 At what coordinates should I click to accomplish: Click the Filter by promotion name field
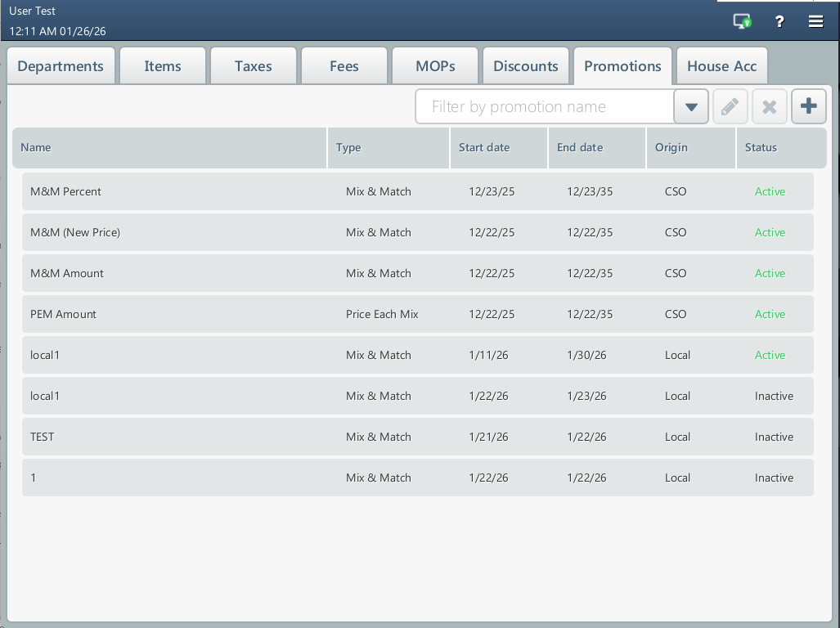[544, 107]
